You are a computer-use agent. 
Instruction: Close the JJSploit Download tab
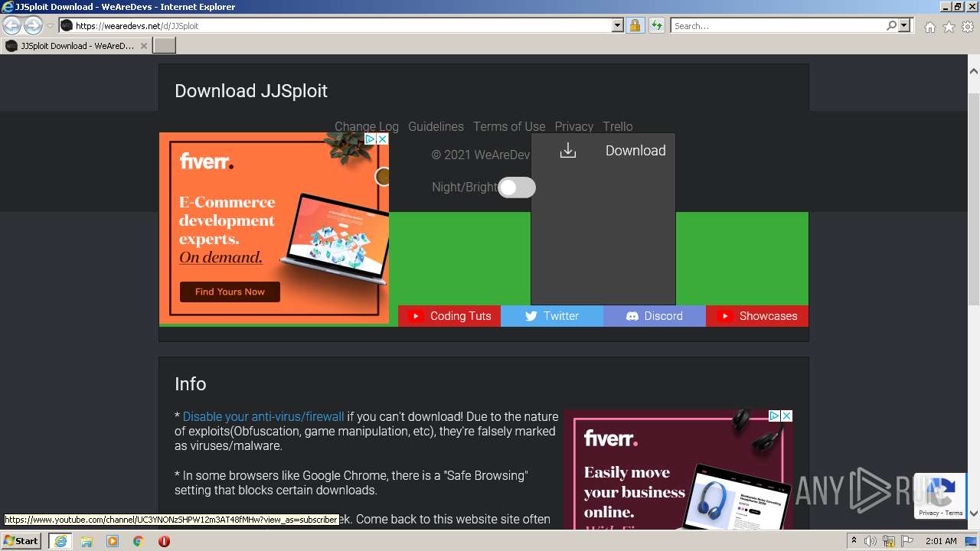pos(144,46)
